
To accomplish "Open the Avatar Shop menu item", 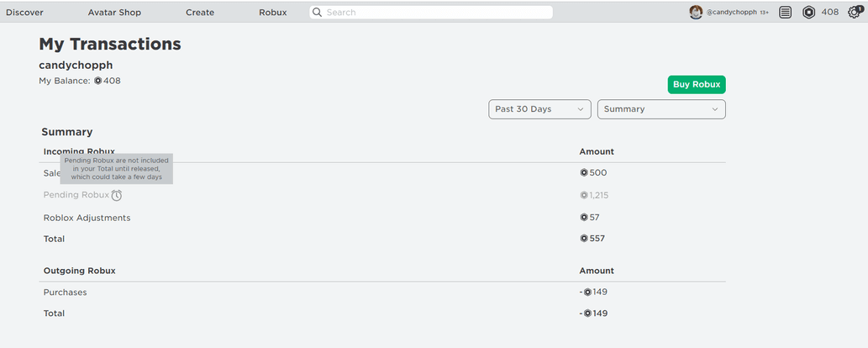I will 114,13.
